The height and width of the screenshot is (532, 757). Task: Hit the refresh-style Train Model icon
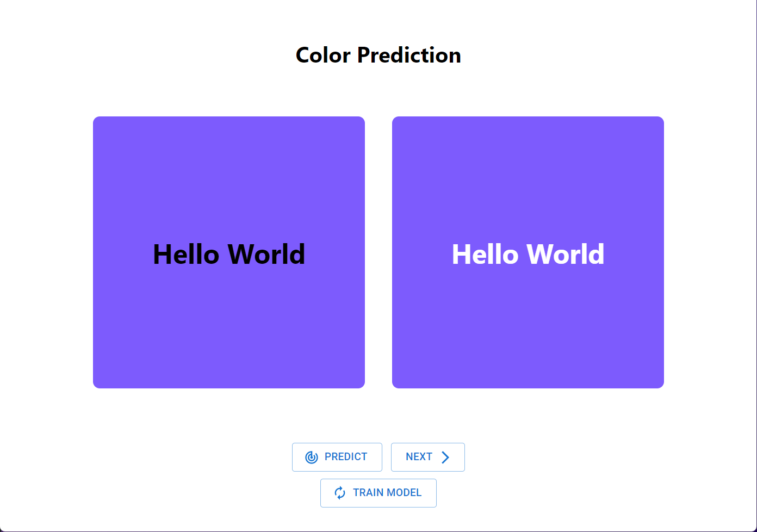coord(340,493)
